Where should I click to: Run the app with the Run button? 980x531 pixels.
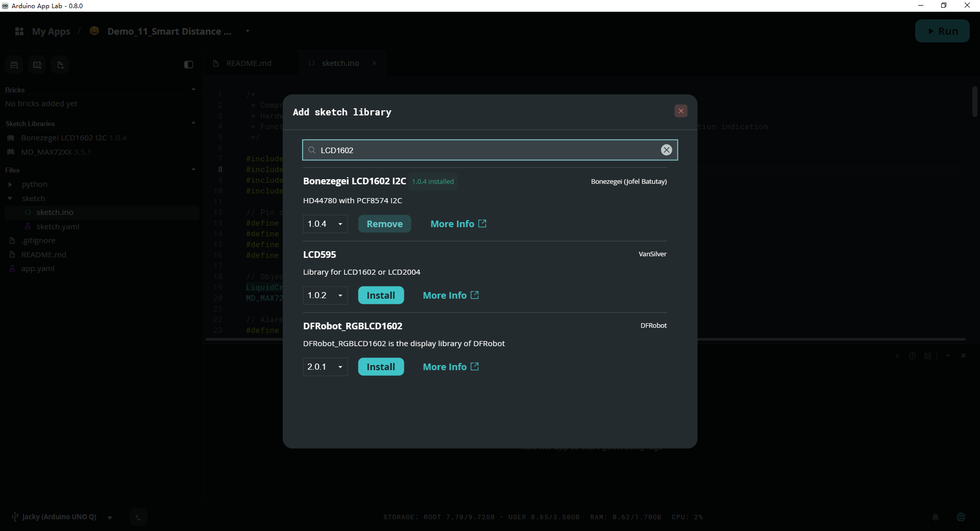tap(942, 31)
